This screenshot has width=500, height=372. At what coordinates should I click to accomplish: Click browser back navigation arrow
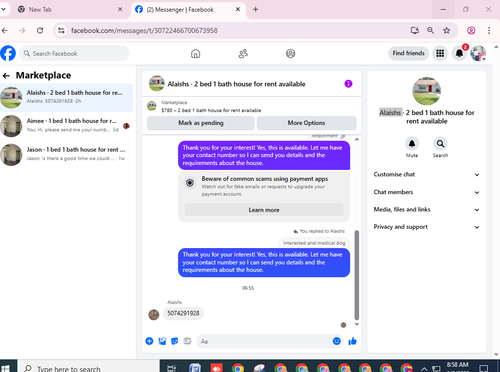click(5, 30)
